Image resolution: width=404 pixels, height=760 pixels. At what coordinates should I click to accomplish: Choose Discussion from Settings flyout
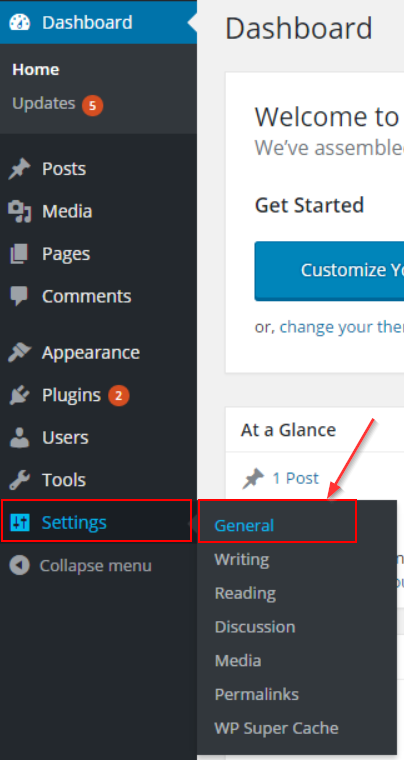255,627
